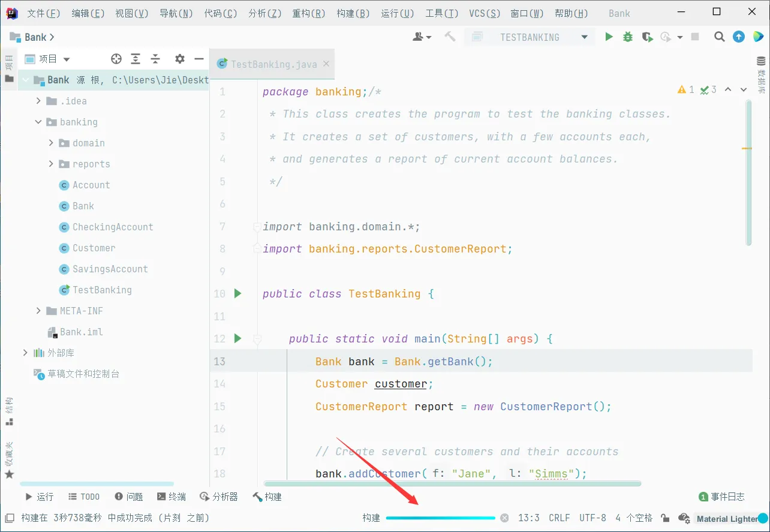Open the 终端 terminal tool window
Viewport: 770px width, 532px height.
172,497
